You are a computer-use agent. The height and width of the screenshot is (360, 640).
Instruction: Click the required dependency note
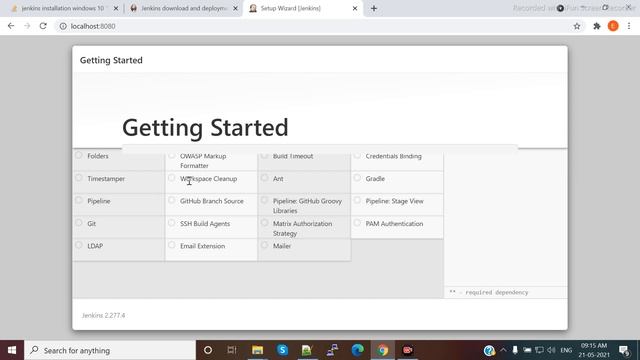pyautogui.click(x=489, y=292)
